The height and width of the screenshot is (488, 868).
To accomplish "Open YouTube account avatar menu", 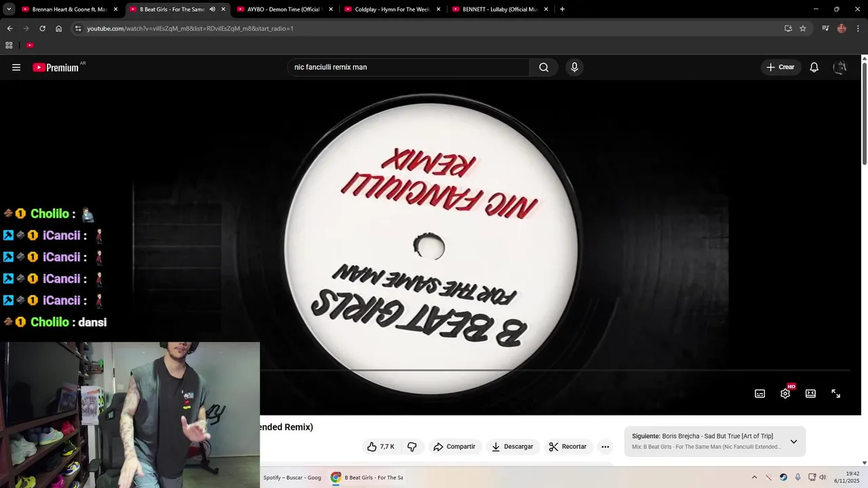I will click(840, 67).
